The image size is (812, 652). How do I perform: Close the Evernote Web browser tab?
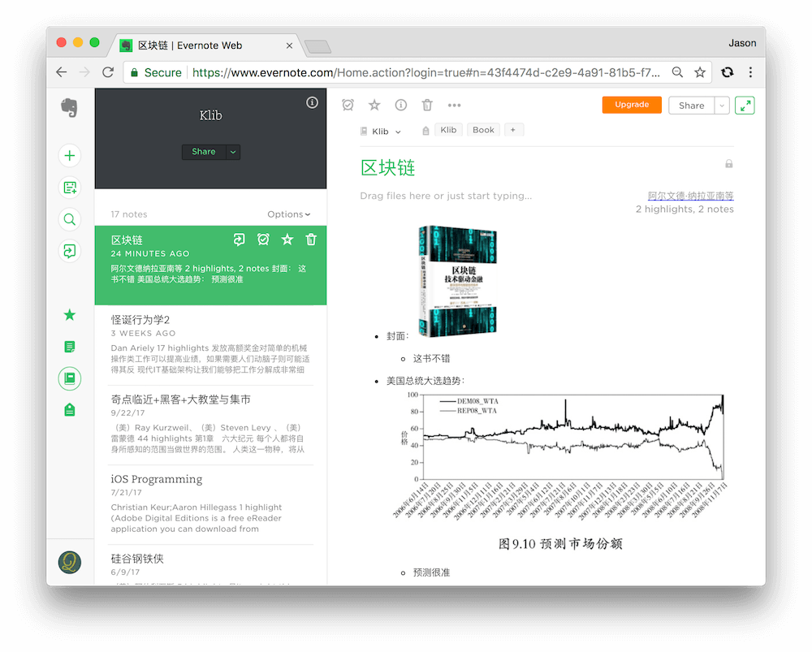[x=290, y=45]
